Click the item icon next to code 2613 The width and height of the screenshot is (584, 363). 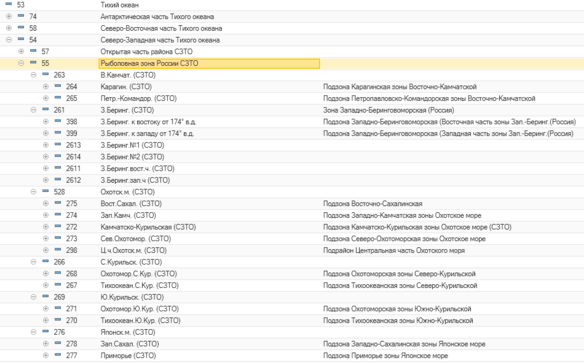tap(58, 144)
